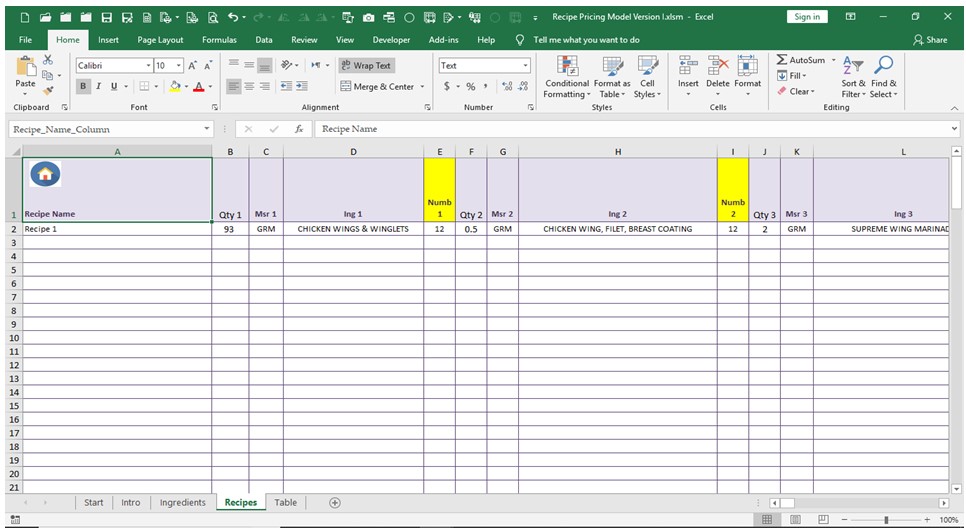Click the Insert Function fx icon

tap(299, 129)
